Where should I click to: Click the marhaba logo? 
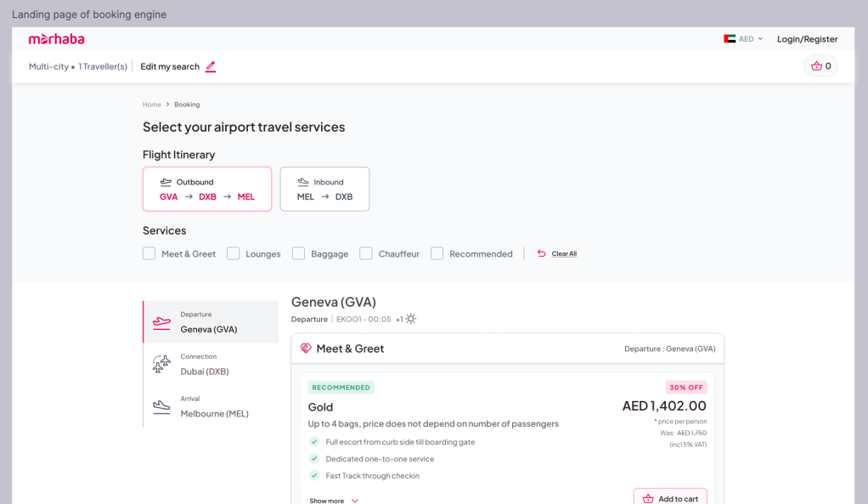(56, 39)
